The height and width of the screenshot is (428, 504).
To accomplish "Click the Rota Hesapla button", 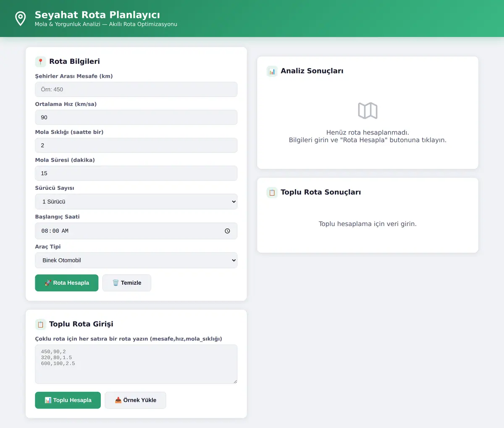I will (66, 283).
